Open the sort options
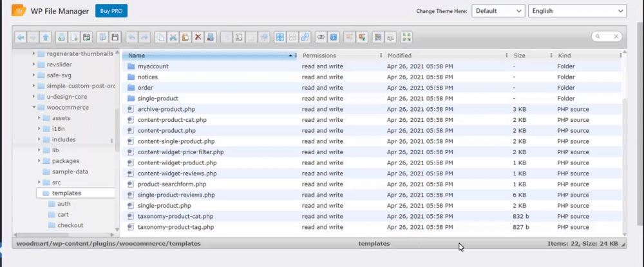Screen dimensions: 644x267 point(391,37)
